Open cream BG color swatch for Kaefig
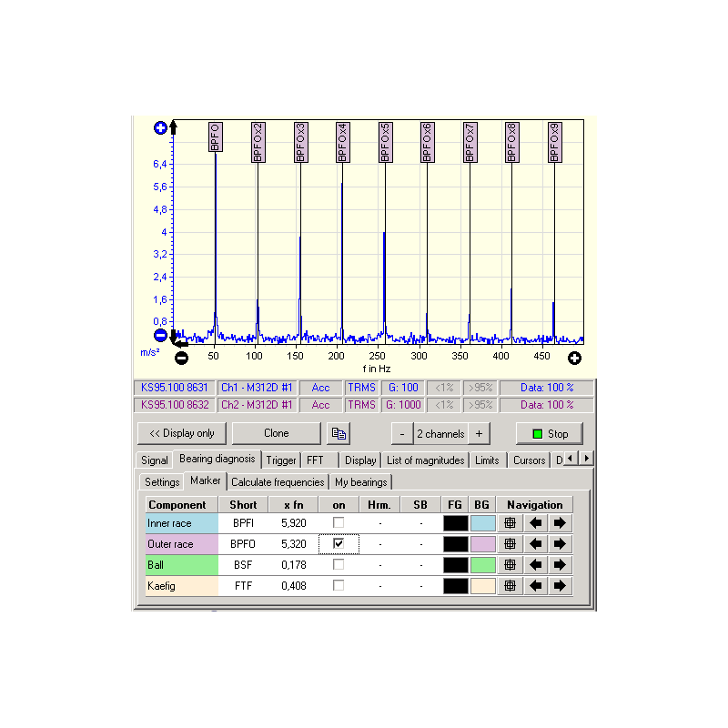Image resolution: width=728 pixels, height=728 pixels. [x=483, y=586]
